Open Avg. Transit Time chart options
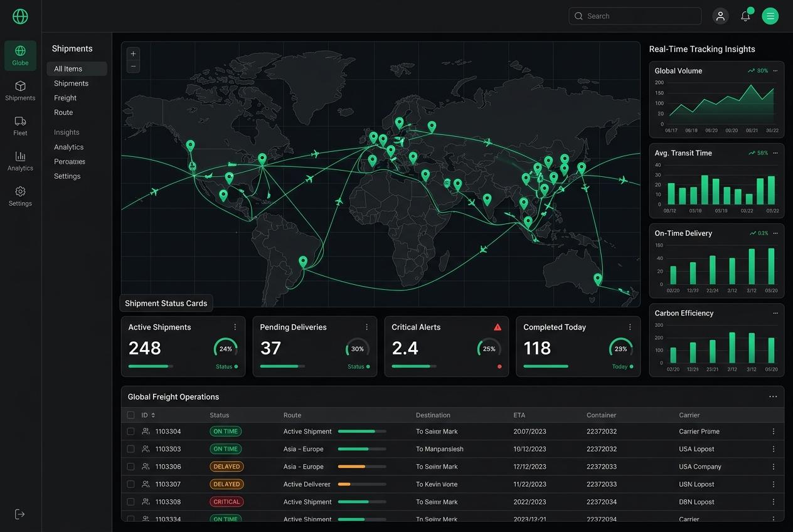The image size is (793, 532). (775, 153)
